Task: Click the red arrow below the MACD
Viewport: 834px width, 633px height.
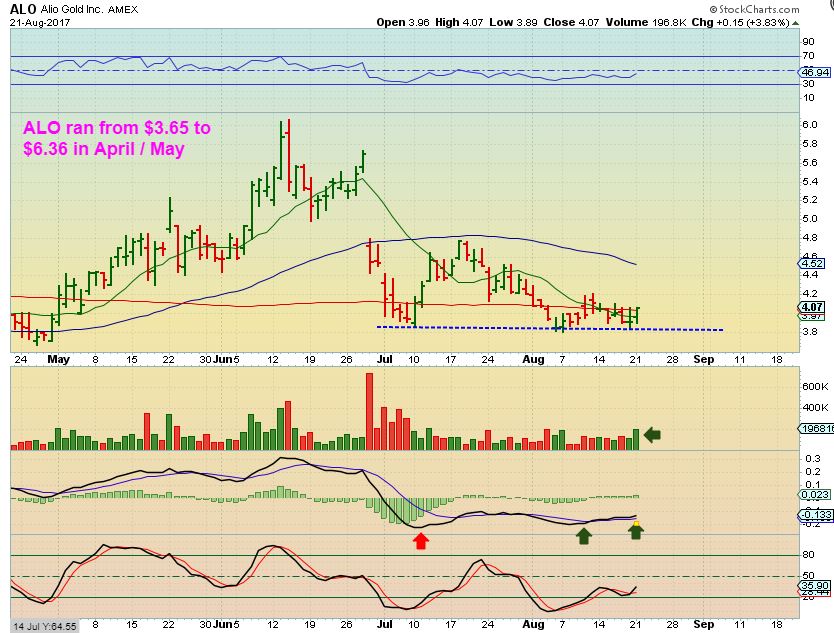Action: 421,542
